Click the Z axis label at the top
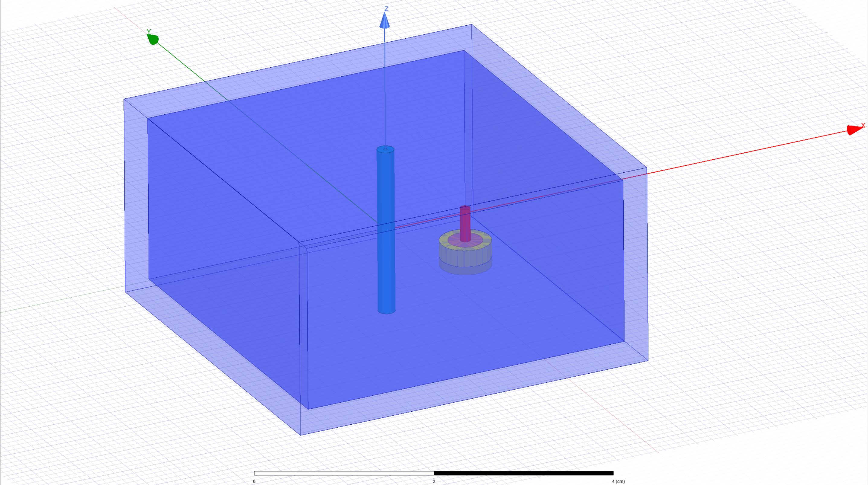Screen dimensions: 868x485 click(386, 9)
